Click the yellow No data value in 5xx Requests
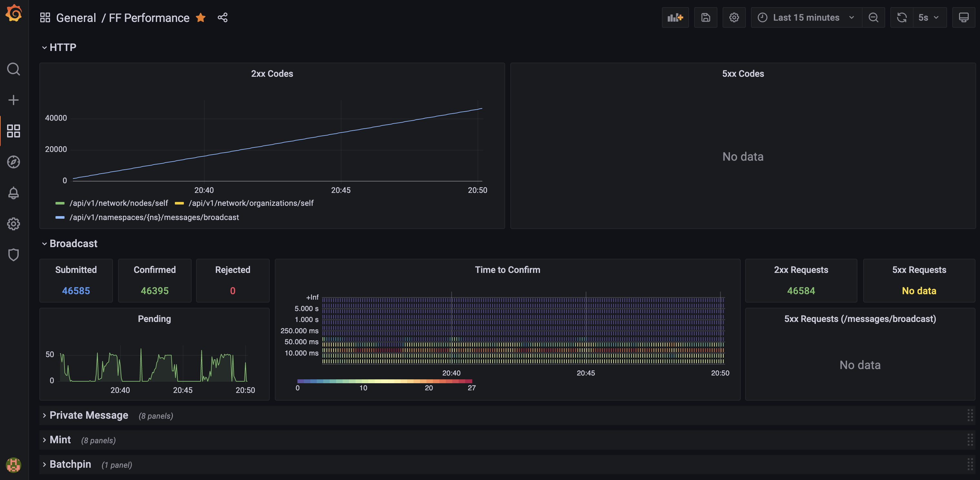The height and width of the screenshot is (480, 980). click(919, 291)
